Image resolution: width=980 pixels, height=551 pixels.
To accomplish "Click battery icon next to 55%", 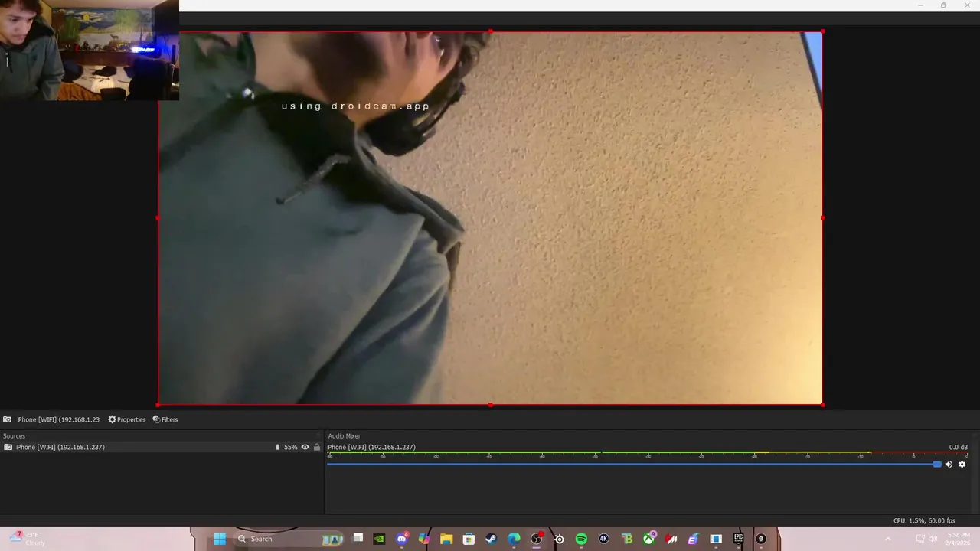I will pos(278,447).
